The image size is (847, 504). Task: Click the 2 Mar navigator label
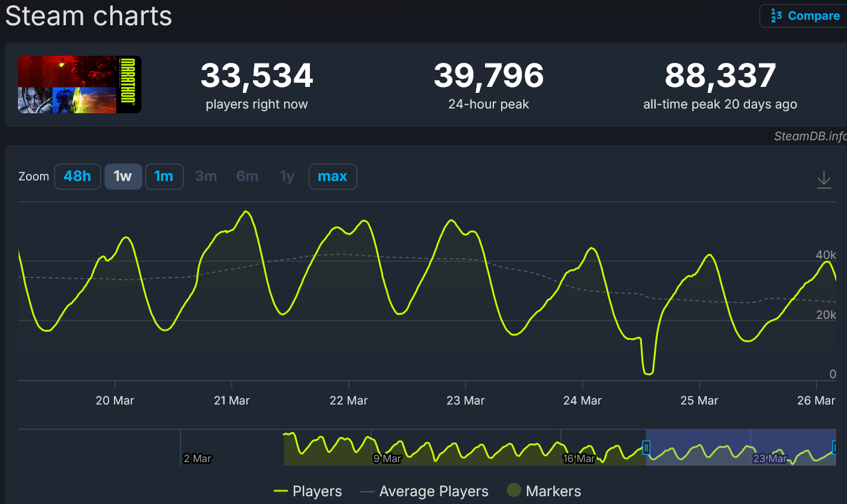coord(197,458)
